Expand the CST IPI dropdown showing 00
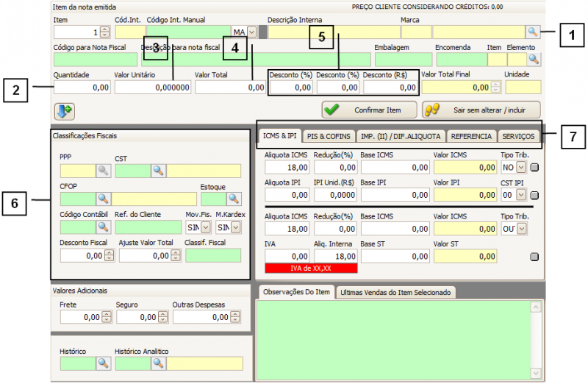Viewport: 588px width, 384px height. pos(521,196)
